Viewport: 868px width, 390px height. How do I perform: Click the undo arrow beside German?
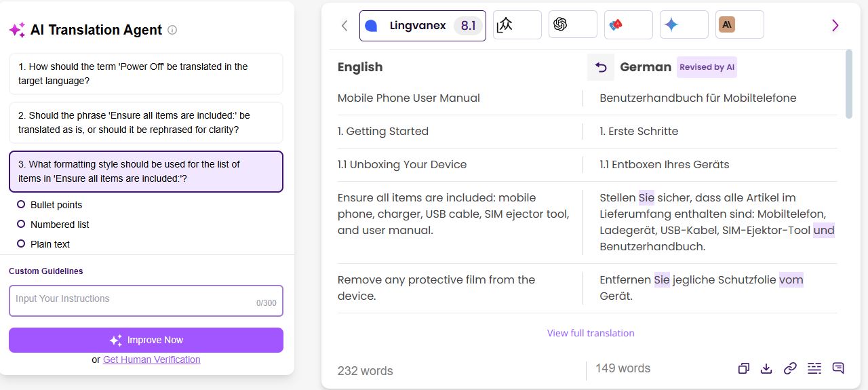tap(601, 67)
